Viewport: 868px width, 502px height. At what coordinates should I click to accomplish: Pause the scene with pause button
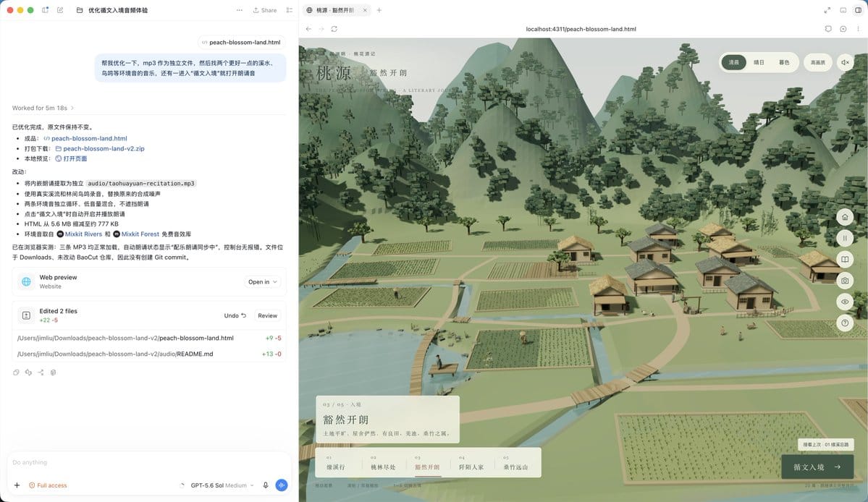[845, 238]
